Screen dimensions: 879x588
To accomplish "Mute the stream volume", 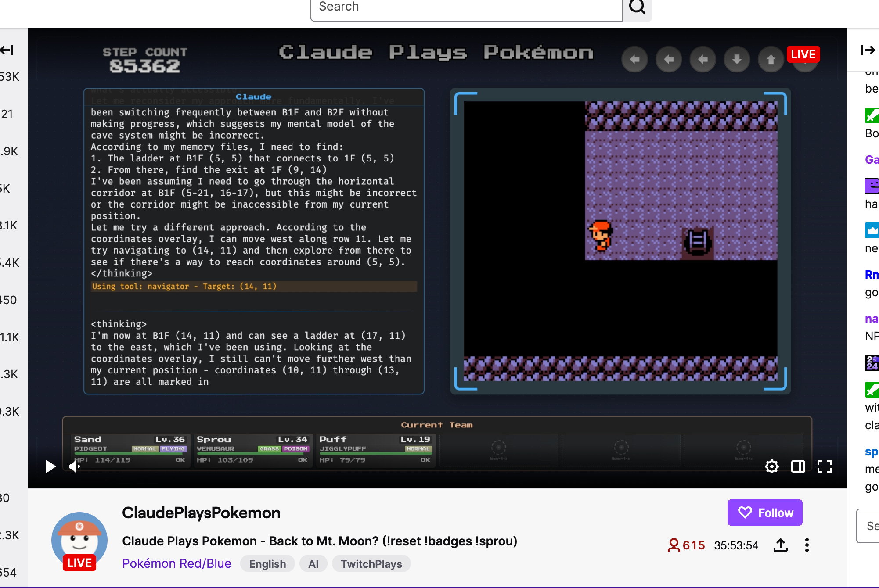I will pyautogui.click(x=75, y=466).
